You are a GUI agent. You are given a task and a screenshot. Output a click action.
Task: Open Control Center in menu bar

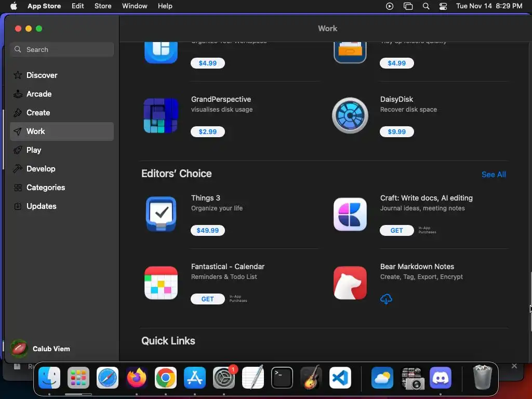point(443,6)
